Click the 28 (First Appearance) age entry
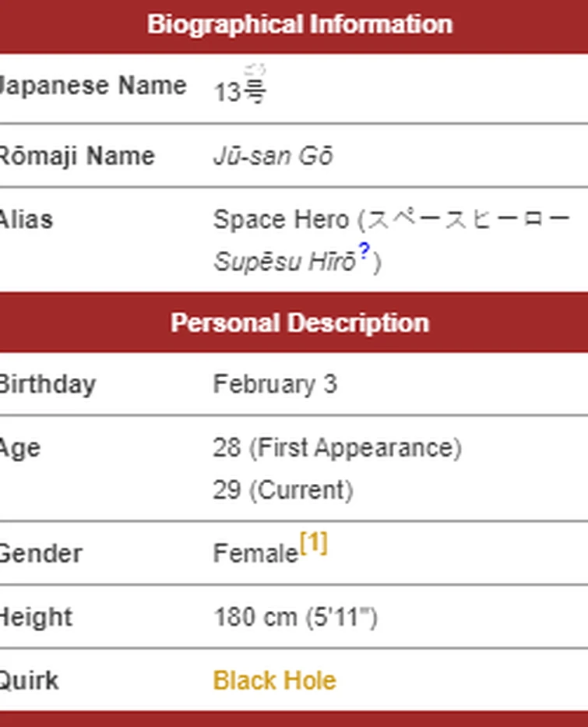Image resolution: width=588 pixels, height=727 pixels. (x=337, y=448)
